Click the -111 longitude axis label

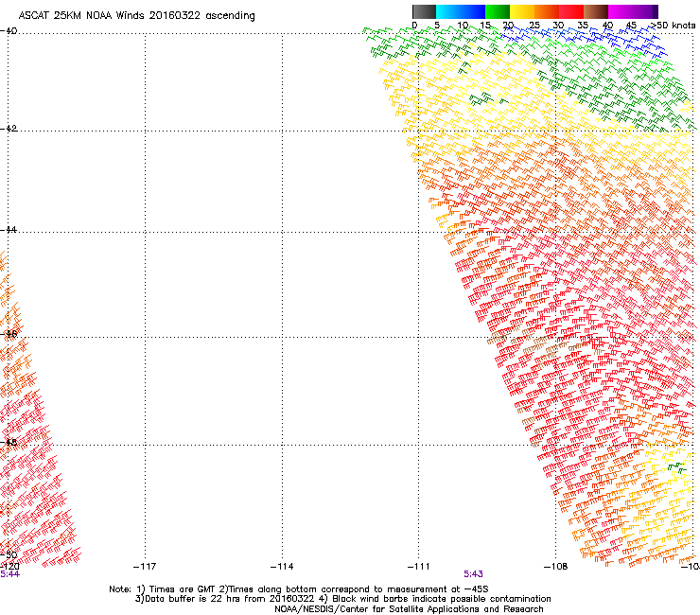[418, 567]
